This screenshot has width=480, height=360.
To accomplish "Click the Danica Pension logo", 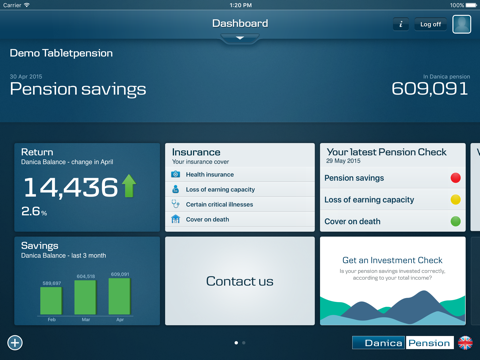I will pos(403,343).
